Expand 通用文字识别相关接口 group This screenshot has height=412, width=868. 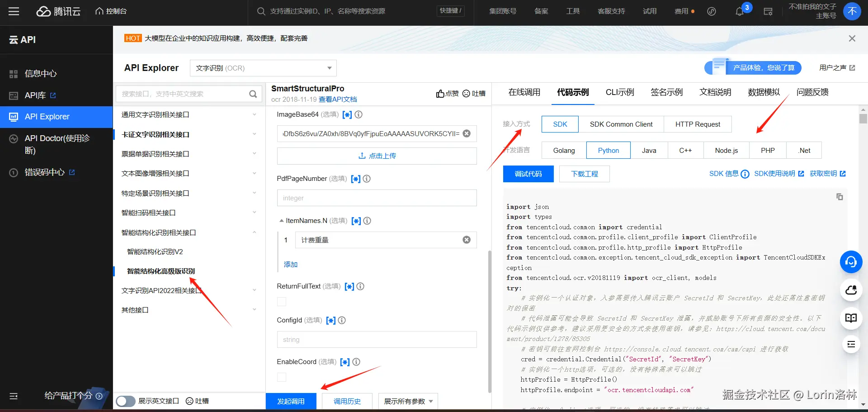tap(189, 115)
